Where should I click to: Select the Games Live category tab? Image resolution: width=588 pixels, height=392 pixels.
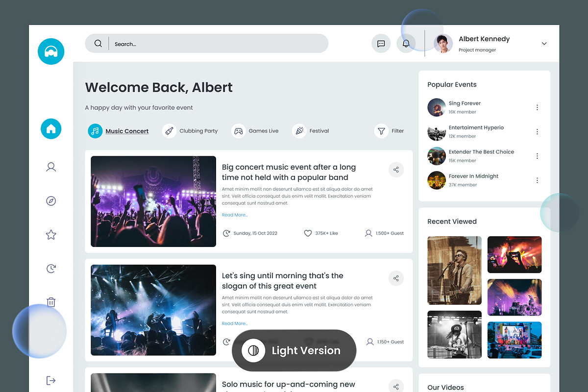(255, 131)
